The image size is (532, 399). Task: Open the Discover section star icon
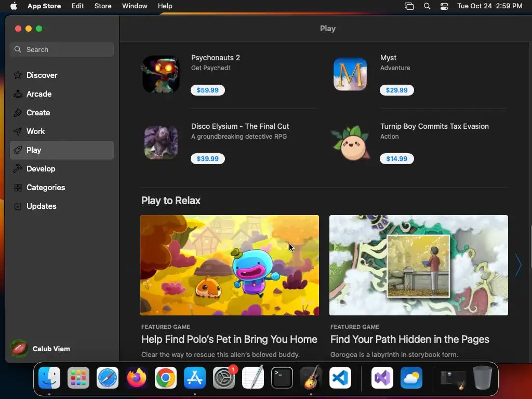click(x=18, y=75)
